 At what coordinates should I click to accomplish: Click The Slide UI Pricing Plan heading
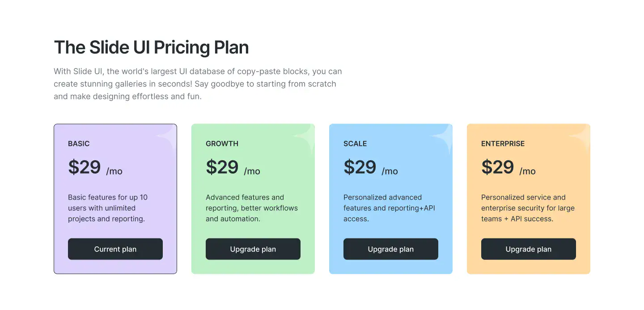pyautogui.click(x=151, y=47)
